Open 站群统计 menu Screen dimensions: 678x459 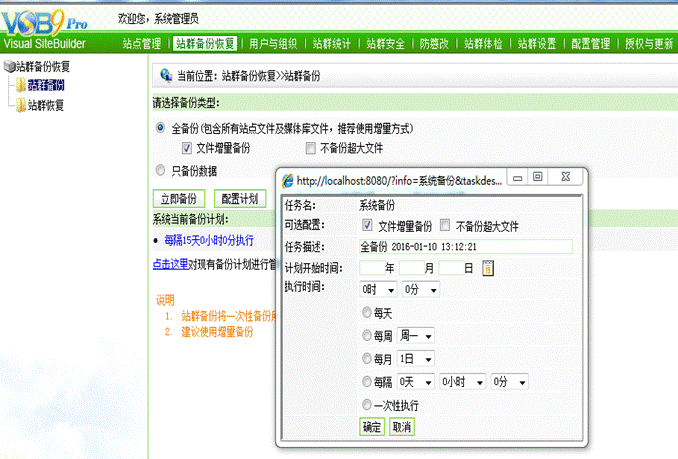pyautogui.click(x=332, y=43)
